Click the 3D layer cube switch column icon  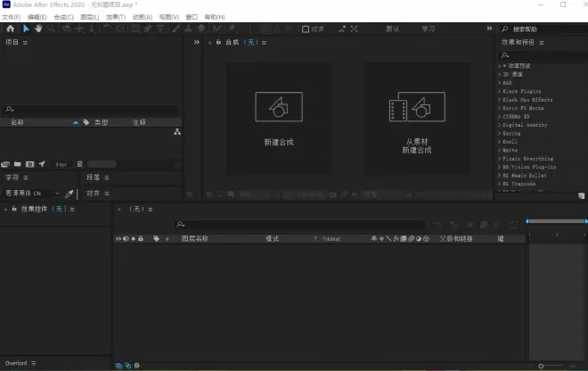426,238
